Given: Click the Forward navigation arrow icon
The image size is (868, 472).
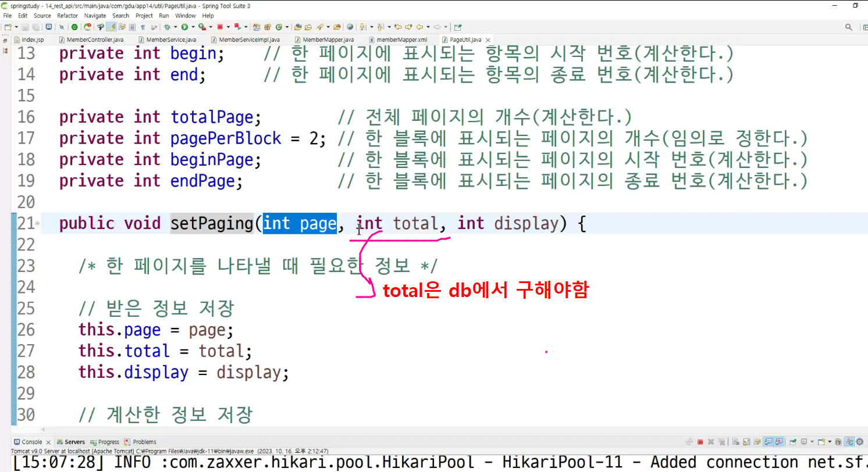Looking at the screenshot, I should (437, 27).
